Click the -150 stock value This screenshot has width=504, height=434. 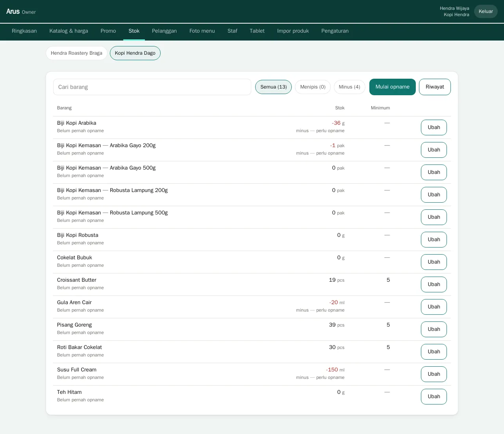[332, 370]
